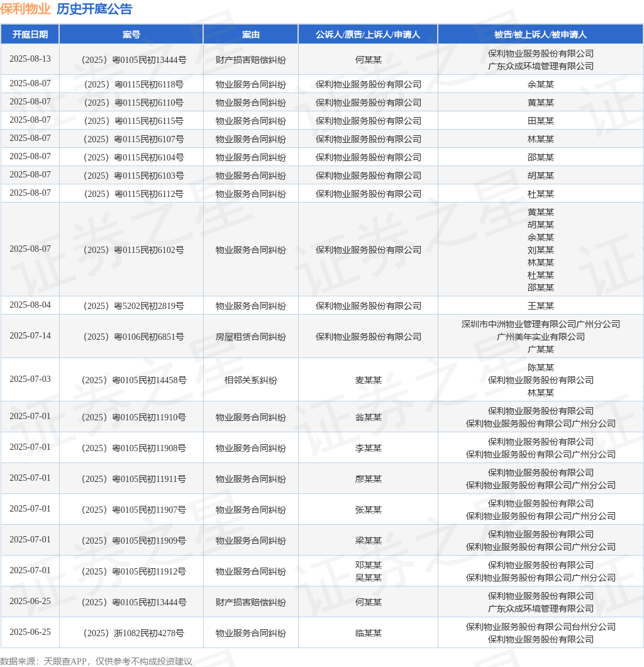
Task: Click defendant 刘某某 in the 6102号 row
Action: point(541,250)
